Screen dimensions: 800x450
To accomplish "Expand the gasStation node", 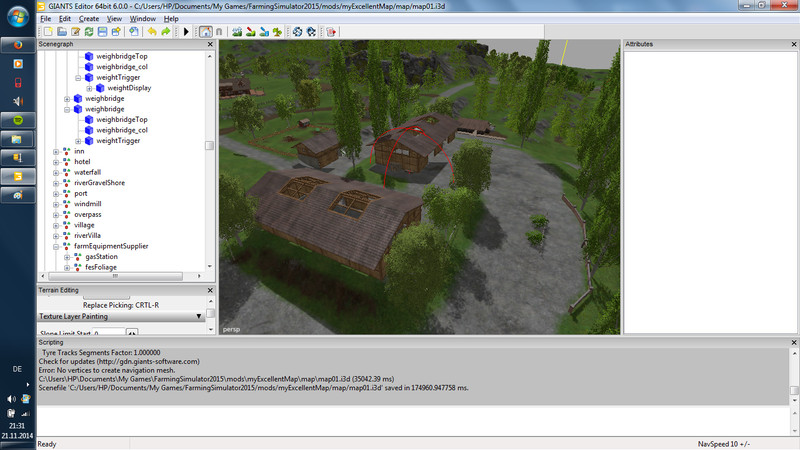I will point(67,257).
